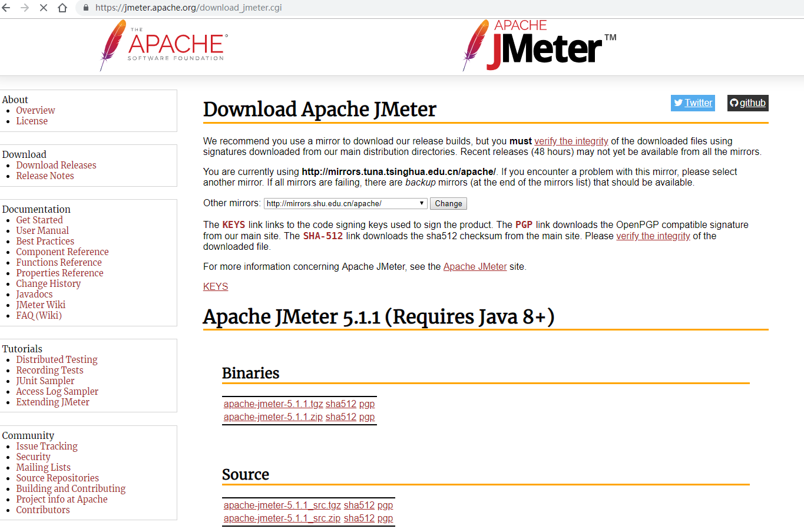The height and width of the screenshot is (532, 804).
Task: Open JMeter Wiki link
Action: point(41,305)
